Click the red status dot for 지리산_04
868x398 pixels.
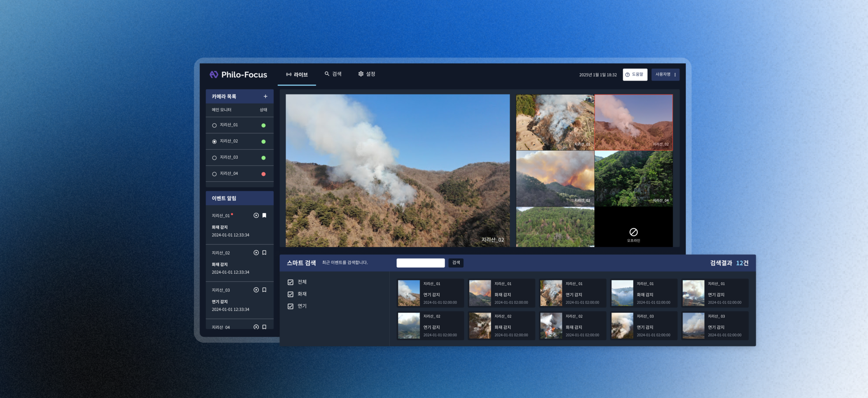264,174
